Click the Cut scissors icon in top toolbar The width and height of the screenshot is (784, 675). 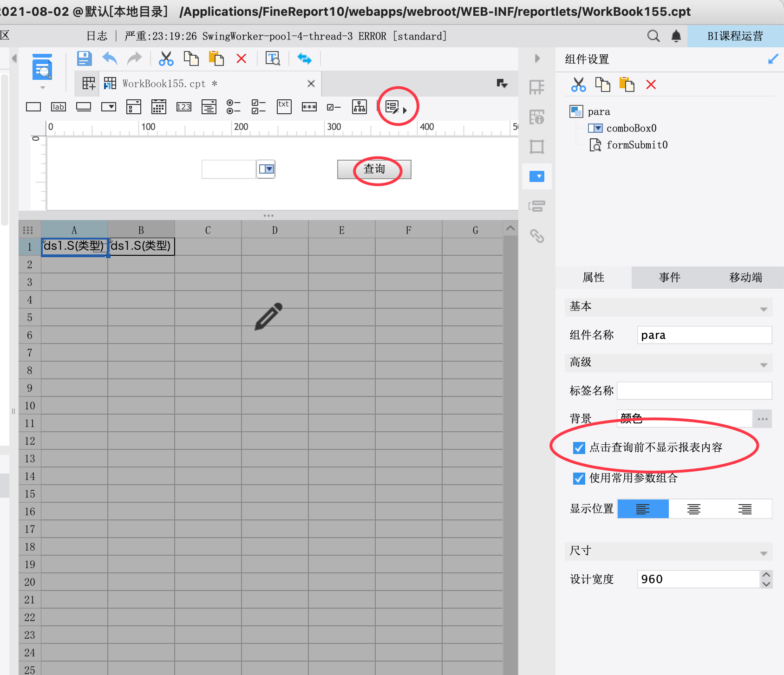click(166, 58)
